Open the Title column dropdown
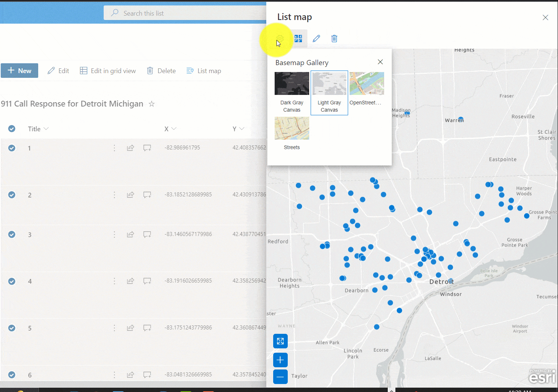The width and height of the screenshot is (558, 392). [x=47, y=128]
